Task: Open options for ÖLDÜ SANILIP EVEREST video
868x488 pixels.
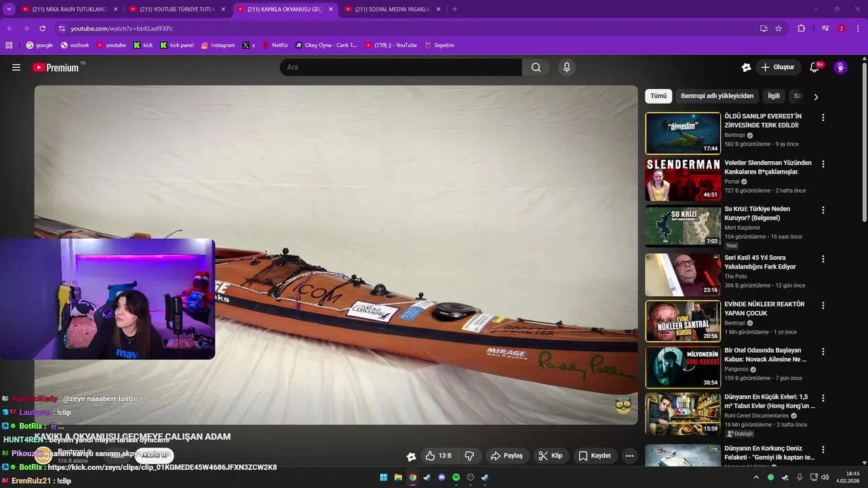Action: coord(823,117)
